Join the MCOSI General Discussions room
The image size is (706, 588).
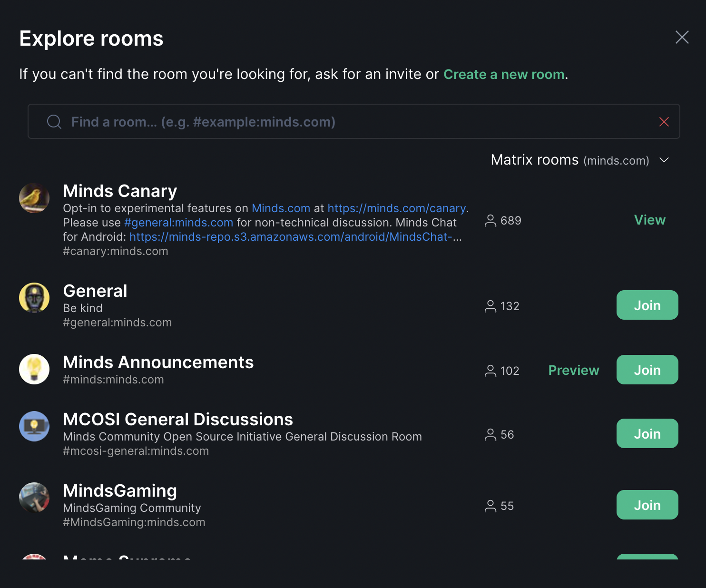coord(647,433)
